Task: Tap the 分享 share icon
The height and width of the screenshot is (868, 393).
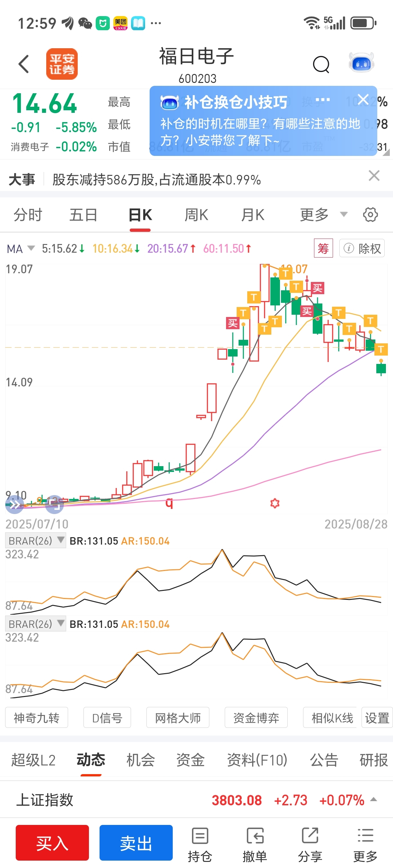Action: pyautogui.click(x=310, y=845)
